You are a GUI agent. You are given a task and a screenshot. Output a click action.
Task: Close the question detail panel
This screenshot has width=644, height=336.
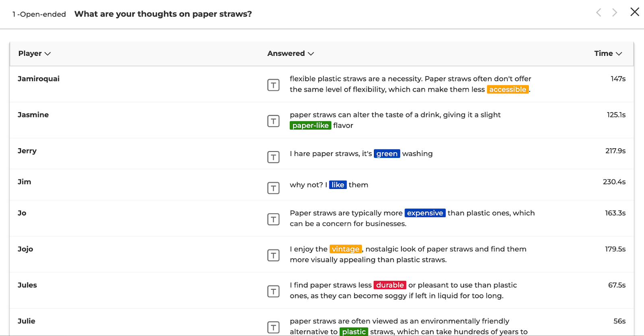(635, 12)
